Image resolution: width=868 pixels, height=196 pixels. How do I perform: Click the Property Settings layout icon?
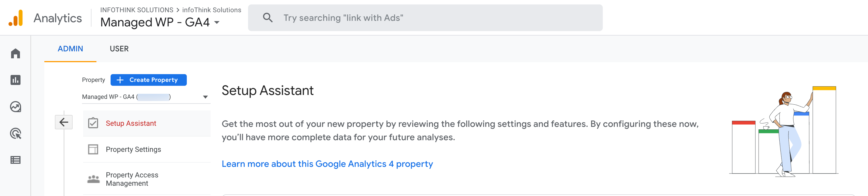93,149
